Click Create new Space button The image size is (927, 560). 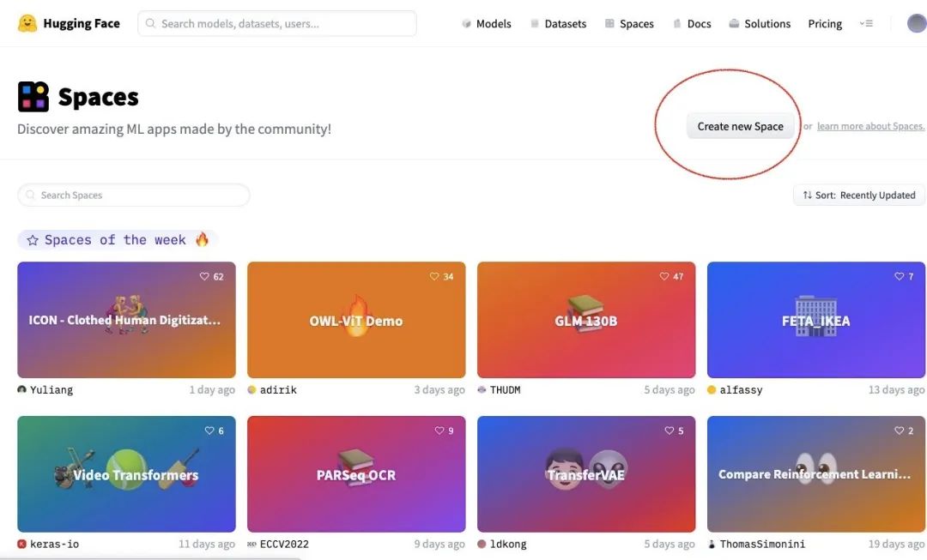click(x=740, y=126)
